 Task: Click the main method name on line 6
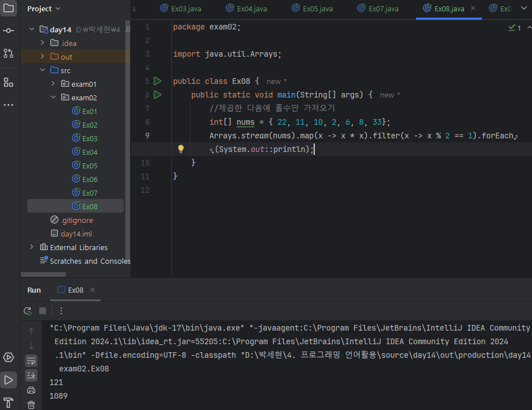(x=286, y=95)
